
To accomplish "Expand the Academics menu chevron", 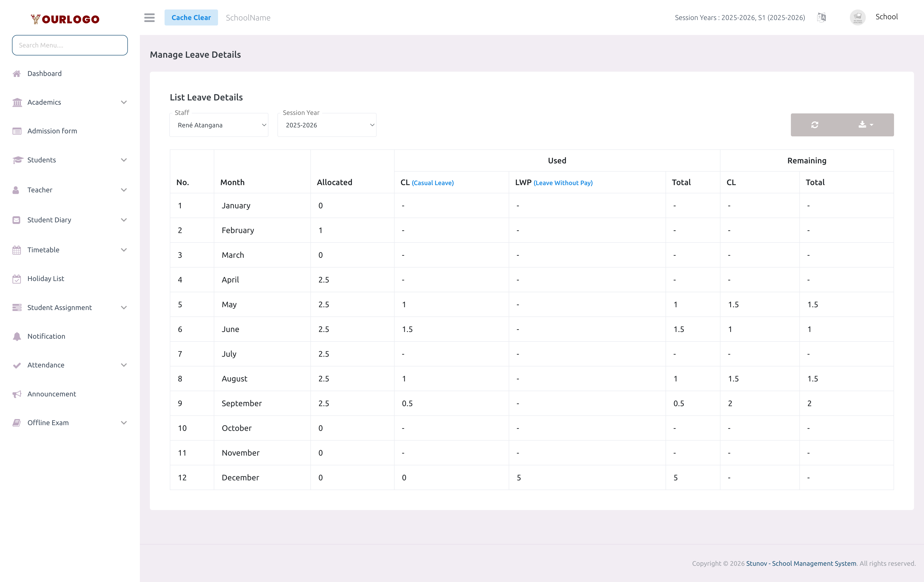I will 124,102.
